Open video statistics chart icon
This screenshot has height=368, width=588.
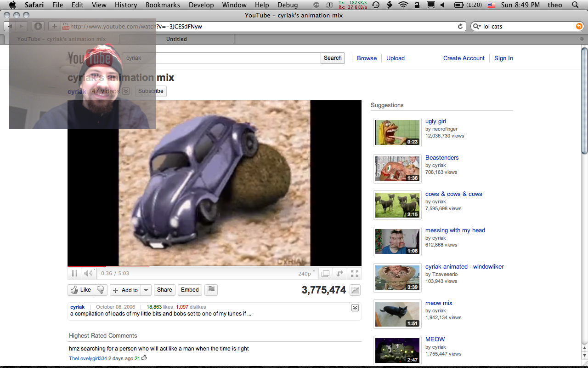(x=355, y=290)
